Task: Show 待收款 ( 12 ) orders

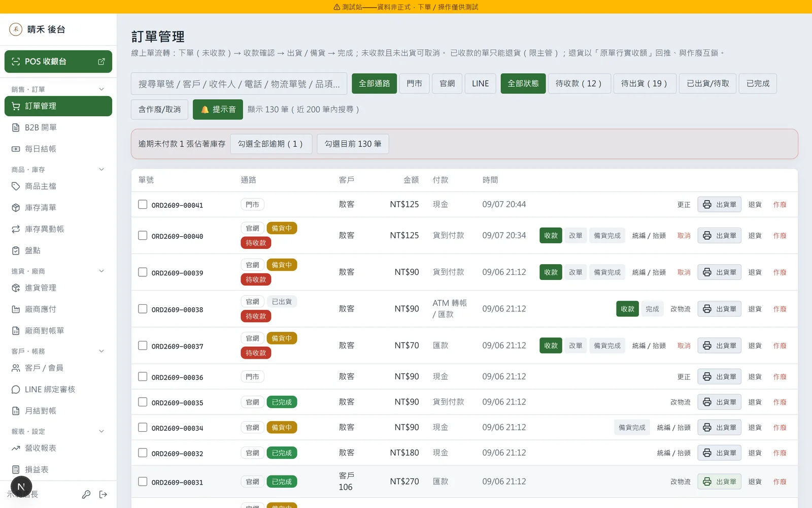Action: coord(579,83)
